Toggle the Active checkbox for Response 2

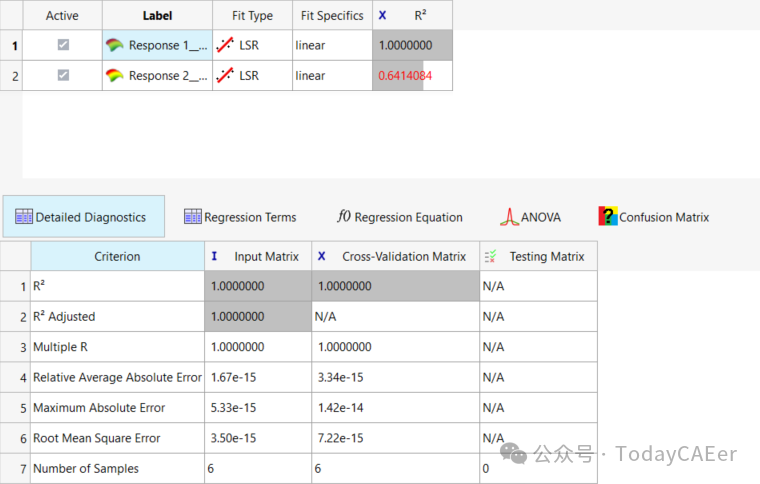(x=63, y=75)
